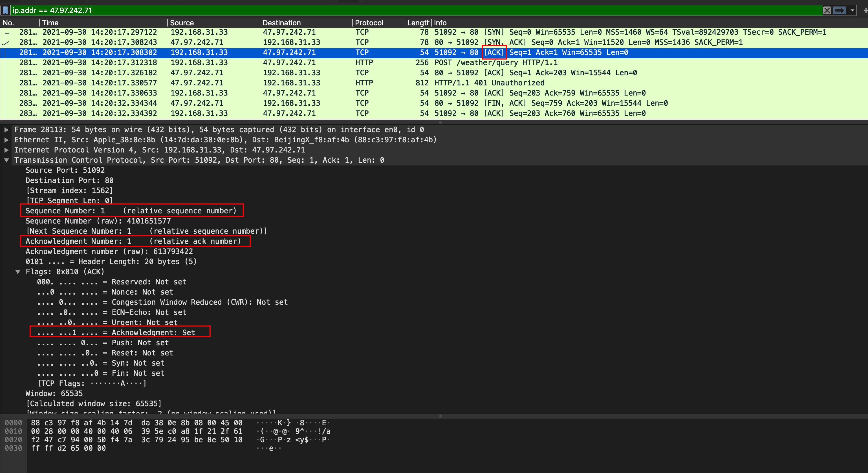Click into the ip.addr == 47.97.242.71 filter field

[x=416, y=10]
